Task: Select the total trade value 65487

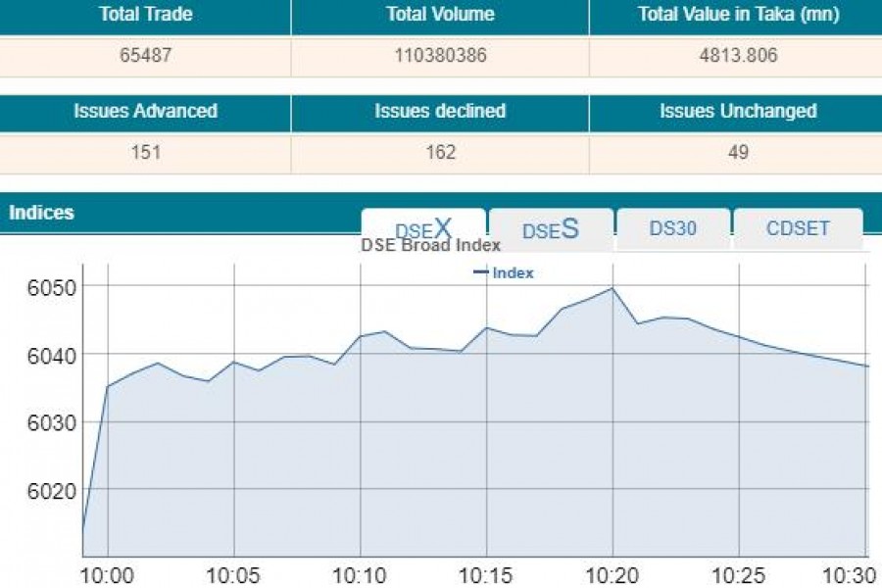Action: 145,56
